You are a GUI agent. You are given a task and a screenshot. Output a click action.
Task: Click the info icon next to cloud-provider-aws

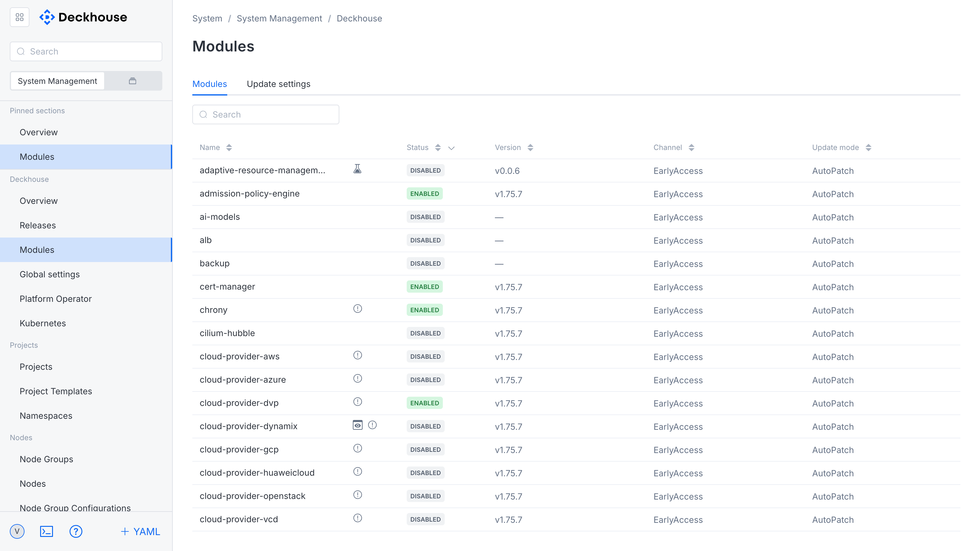pos(358,355)
